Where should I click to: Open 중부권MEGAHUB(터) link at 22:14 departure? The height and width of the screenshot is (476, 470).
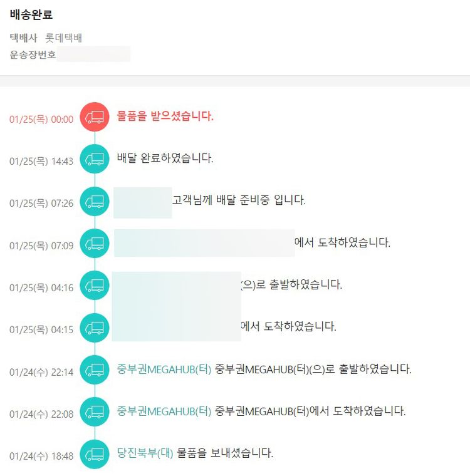pyautogui.click(x=164, y=369)
